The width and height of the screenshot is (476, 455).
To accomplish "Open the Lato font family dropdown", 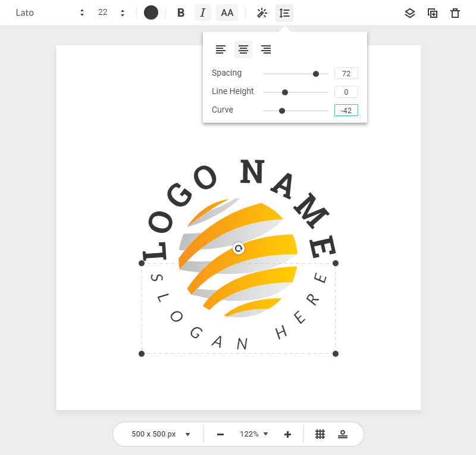I will point(51,13).
